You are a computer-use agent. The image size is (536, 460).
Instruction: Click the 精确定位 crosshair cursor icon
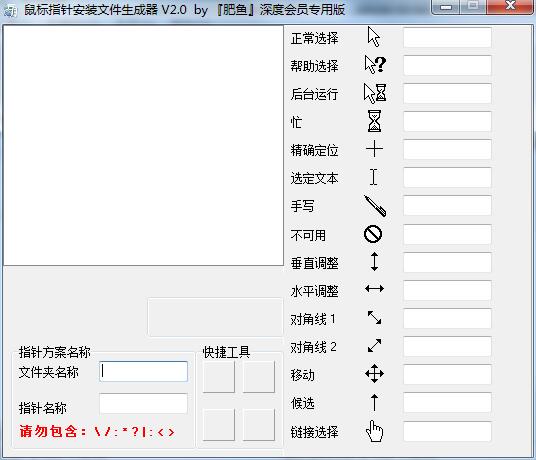click(374, 149)
